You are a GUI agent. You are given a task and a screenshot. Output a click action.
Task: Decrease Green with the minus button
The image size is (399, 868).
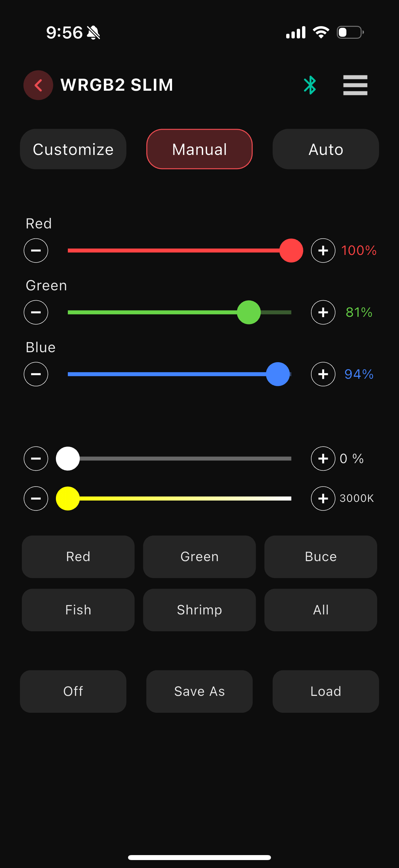[36, 313]
